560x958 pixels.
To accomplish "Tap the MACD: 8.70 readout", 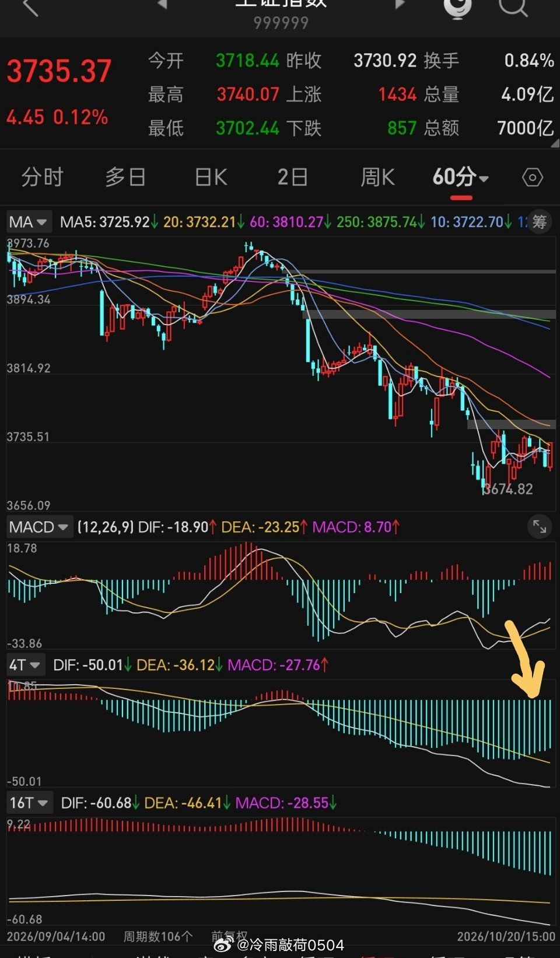I will 356,527.
